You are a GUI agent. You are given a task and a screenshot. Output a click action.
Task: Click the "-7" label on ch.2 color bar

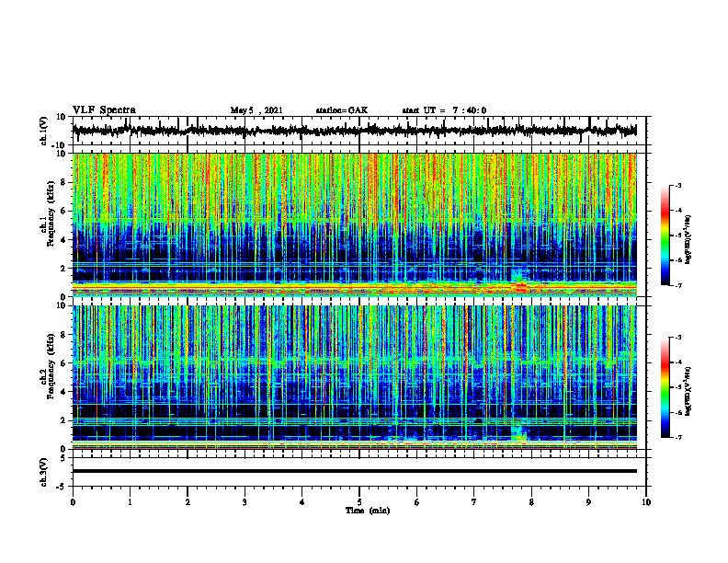[x=677, y=438]
